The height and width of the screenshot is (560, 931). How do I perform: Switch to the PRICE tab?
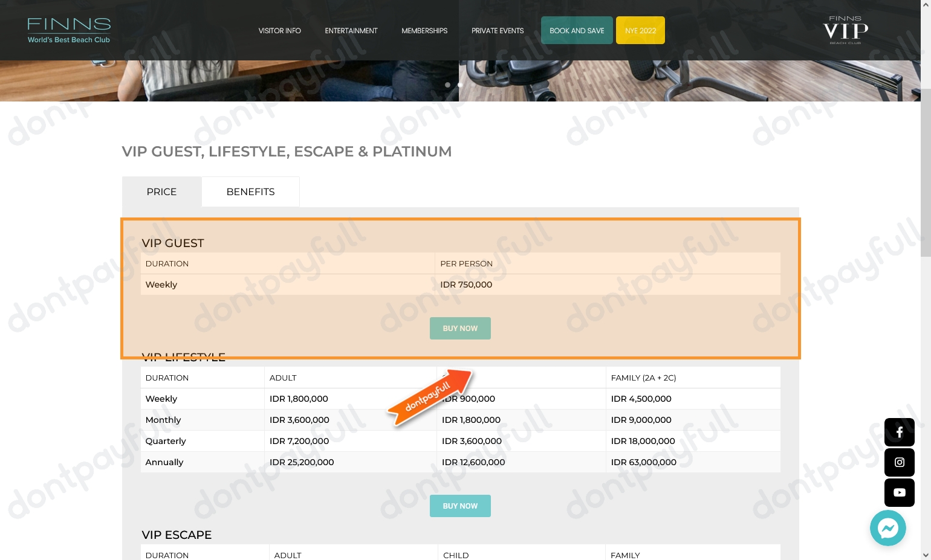(161, 191)
